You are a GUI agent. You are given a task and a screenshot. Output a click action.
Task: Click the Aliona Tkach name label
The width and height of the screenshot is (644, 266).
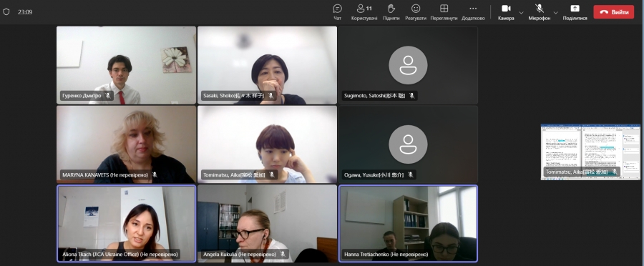(120, 255)
